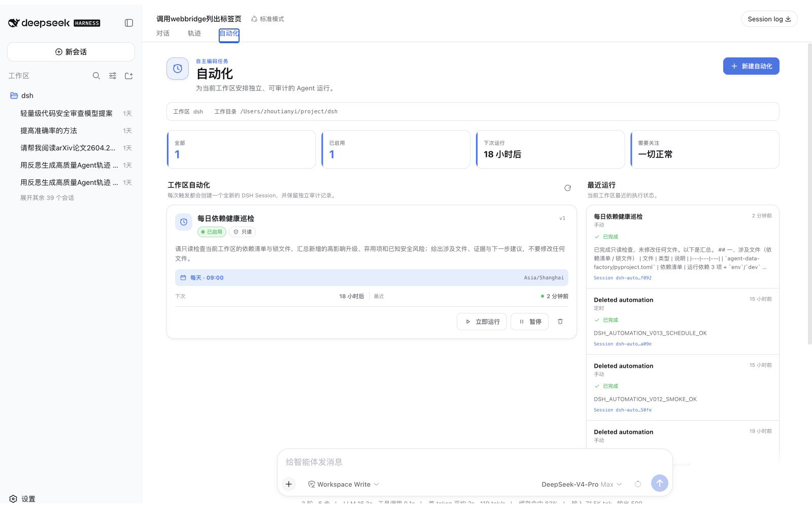Open Session dsh-auto…a09e link
The width and height of the screenshot is (812, 508).
[x=623, y=344]
